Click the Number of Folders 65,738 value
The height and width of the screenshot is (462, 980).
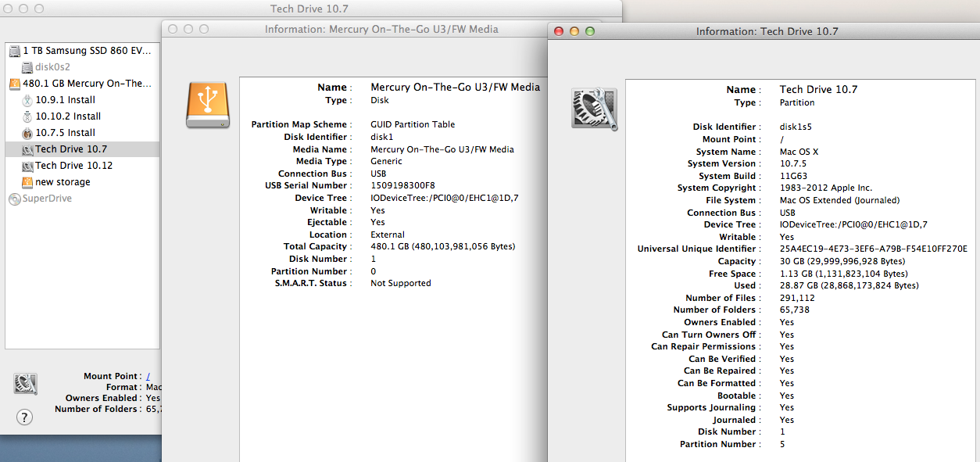coord(795,310)
